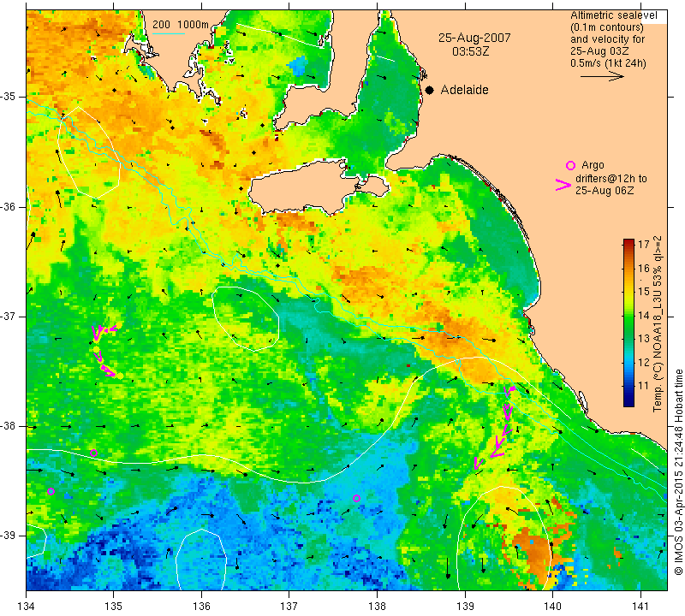Viewport: 685px width, 616px height.
Task: Click the white sea-level contour oval near 136.5, -37
Action: (x=246, y=319)
